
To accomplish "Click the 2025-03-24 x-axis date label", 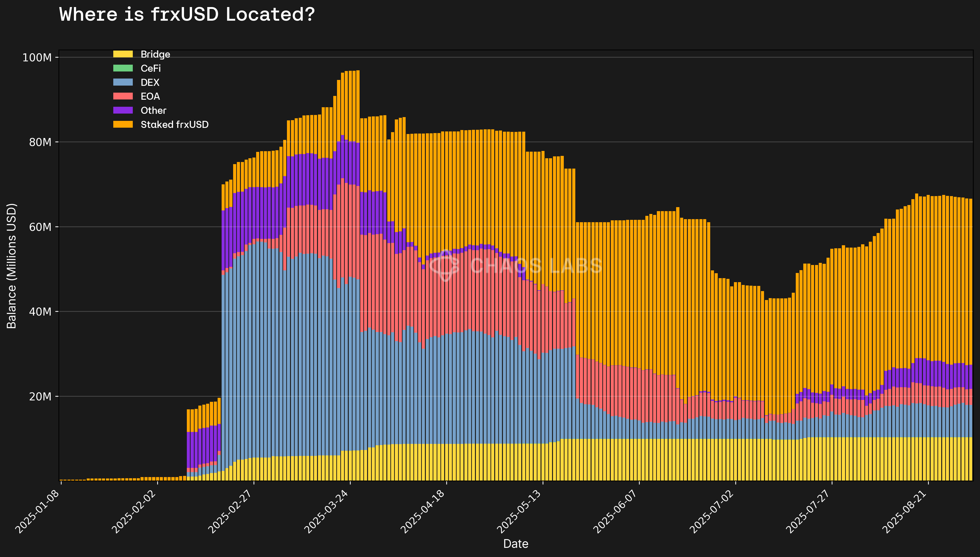I will pos(326,511).
